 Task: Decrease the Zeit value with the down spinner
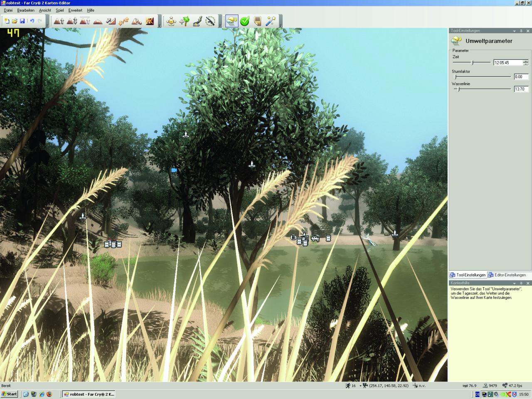click(526, 64)
